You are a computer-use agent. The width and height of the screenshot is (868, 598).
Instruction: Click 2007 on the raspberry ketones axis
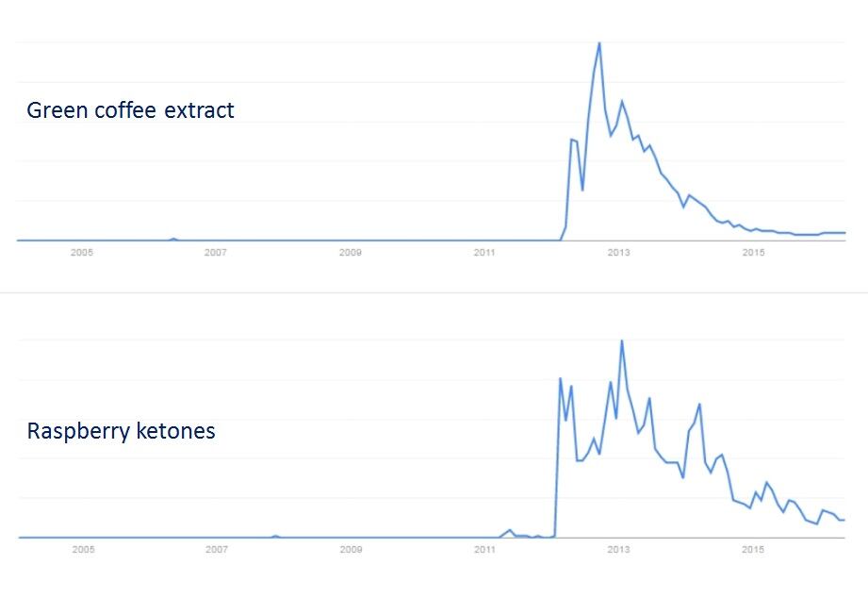(216, 549)
